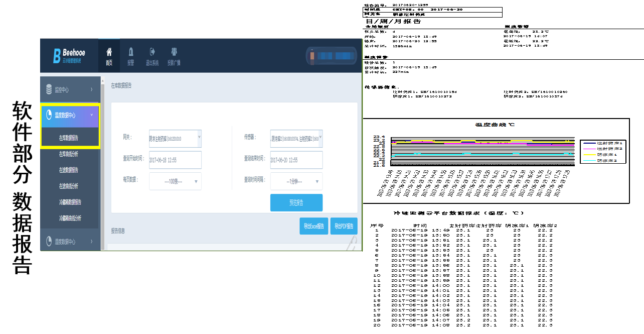
Task: Click the 预览报告 button
Action: coord(296,203)
